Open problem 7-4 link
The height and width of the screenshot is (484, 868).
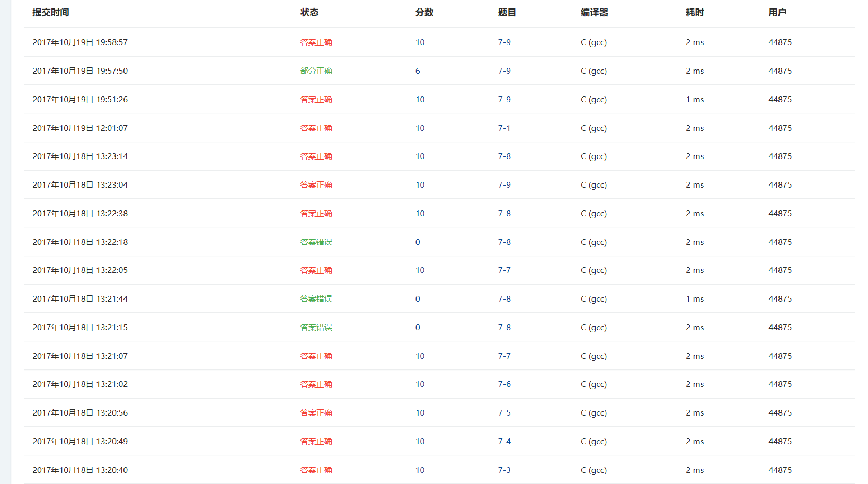(504, 442)
